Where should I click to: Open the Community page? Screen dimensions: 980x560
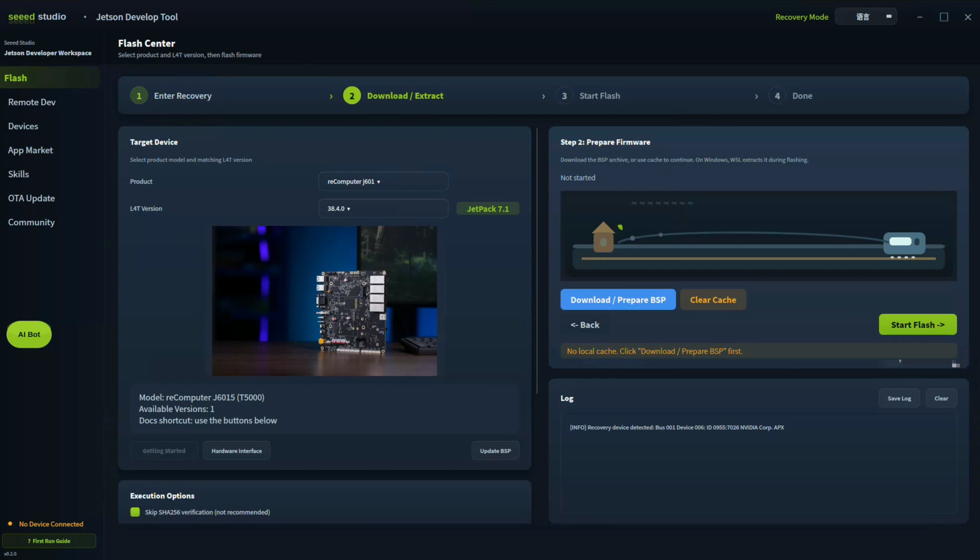pos(31,222)
